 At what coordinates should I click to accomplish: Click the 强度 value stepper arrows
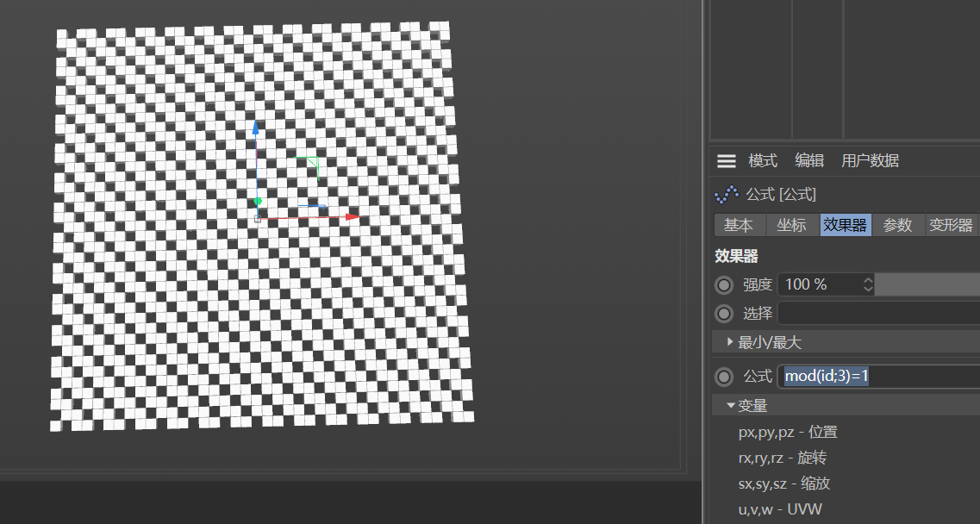click(867, 284)
